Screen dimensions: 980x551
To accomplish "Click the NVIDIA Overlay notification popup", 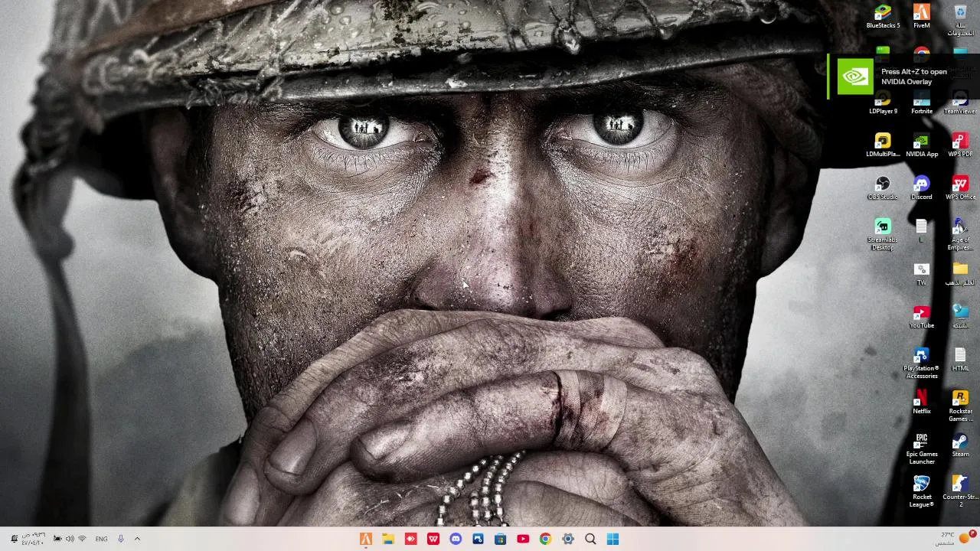I will pyautogui.click(x=903, y=77).
